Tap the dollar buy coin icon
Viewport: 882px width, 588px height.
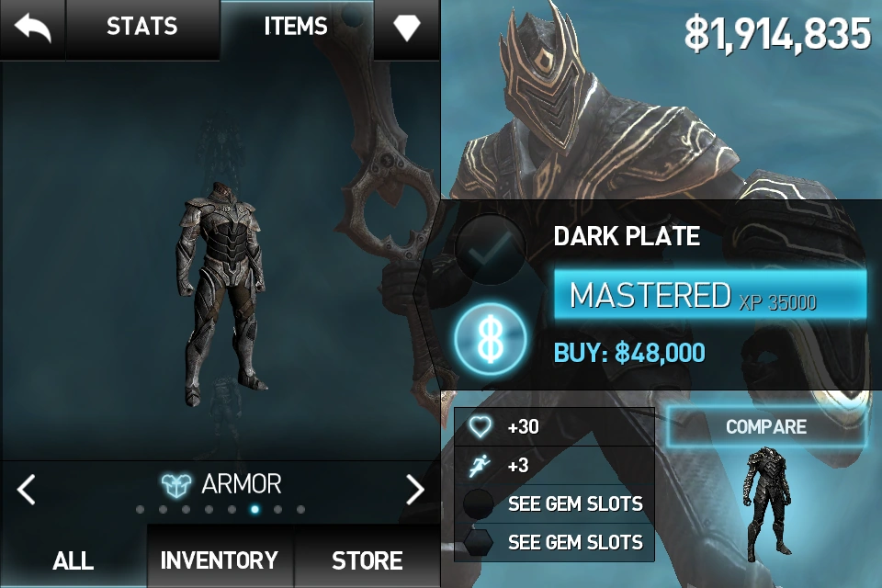(491, 340)
